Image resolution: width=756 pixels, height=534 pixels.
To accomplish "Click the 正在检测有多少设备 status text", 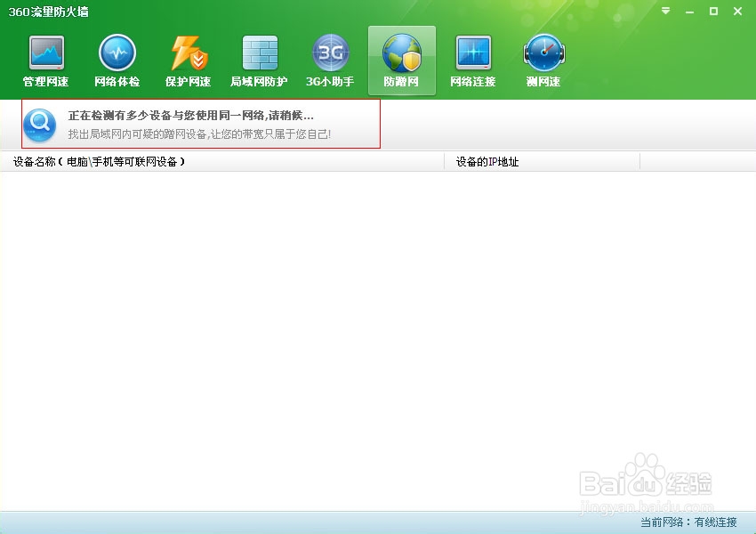I will [191, 116].
